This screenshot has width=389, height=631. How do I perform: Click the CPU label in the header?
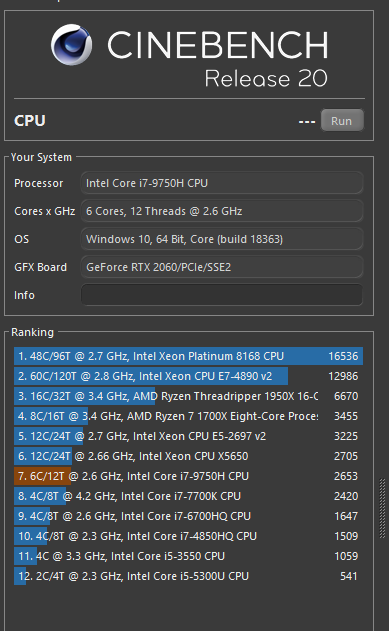[30, 121]
